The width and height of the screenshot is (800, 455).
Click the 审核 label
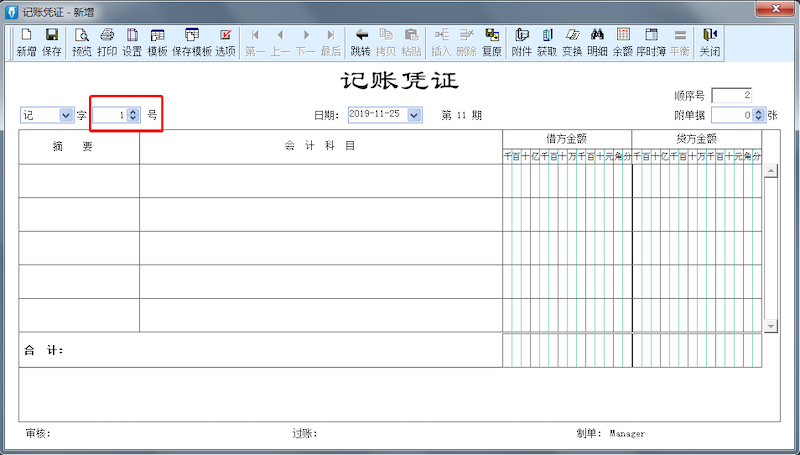38,434
